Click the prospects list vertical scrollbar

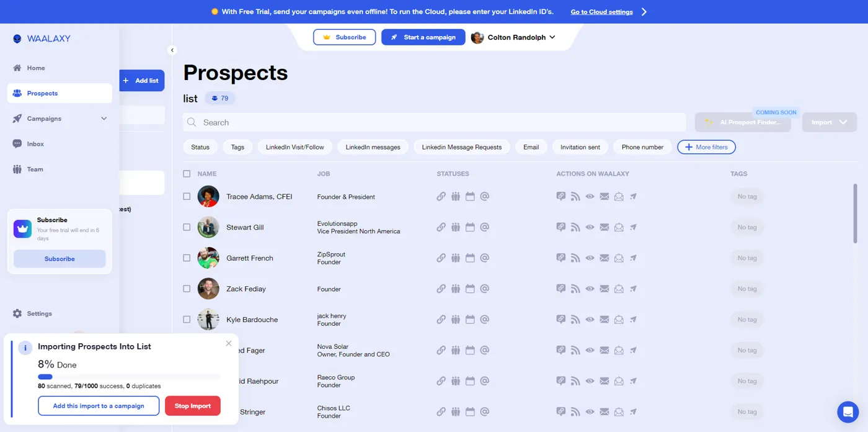pyautogui.click(x=856, y=213)
